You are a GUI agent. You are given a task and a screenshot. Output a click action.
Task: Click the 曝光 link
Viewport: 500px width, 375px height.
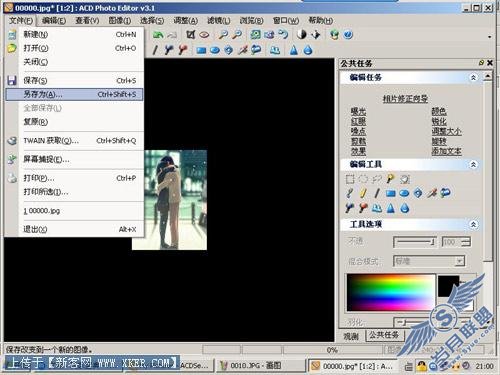[x=358, y=111]
